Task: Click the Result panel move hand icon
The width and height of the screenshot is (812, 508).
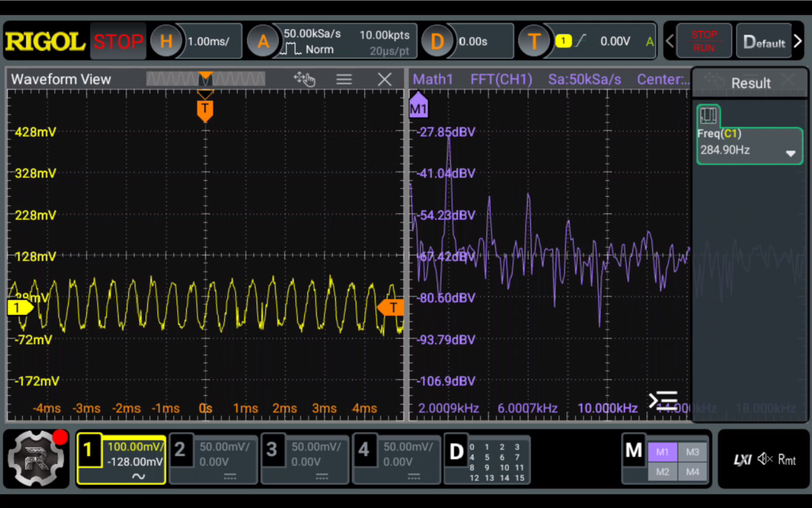Action: coord(714,79)
